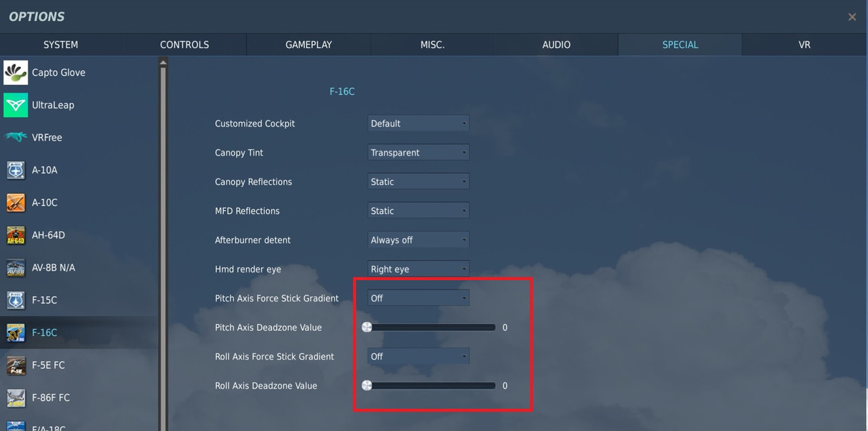The height and width of the screenshot is (431, 868).
Task: Click the Hmd render eye label
Action: [x=248, y=269]
